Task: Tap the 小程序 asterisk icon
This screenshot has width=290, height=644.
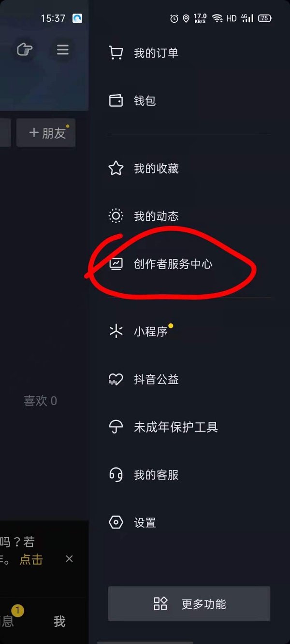Action: pos(116,331)
